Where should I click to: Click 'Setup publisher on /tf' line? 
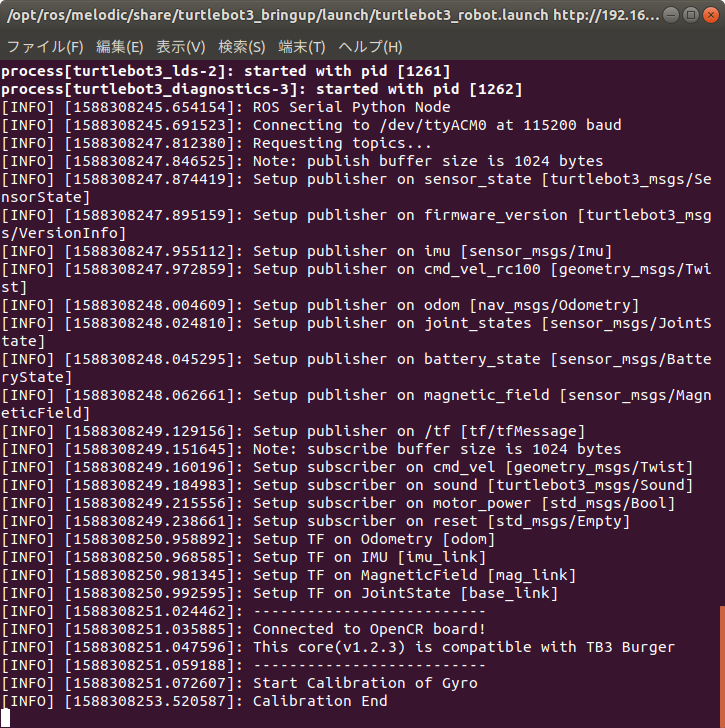[x=293, y=431]
